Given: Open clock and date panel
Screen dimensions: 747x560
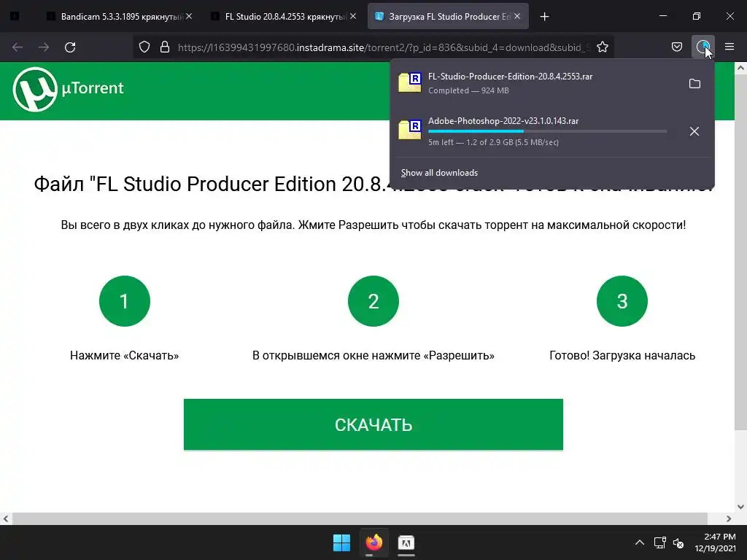Looking at the screenshot, I should pyautogui.click(x=716, y=542).
